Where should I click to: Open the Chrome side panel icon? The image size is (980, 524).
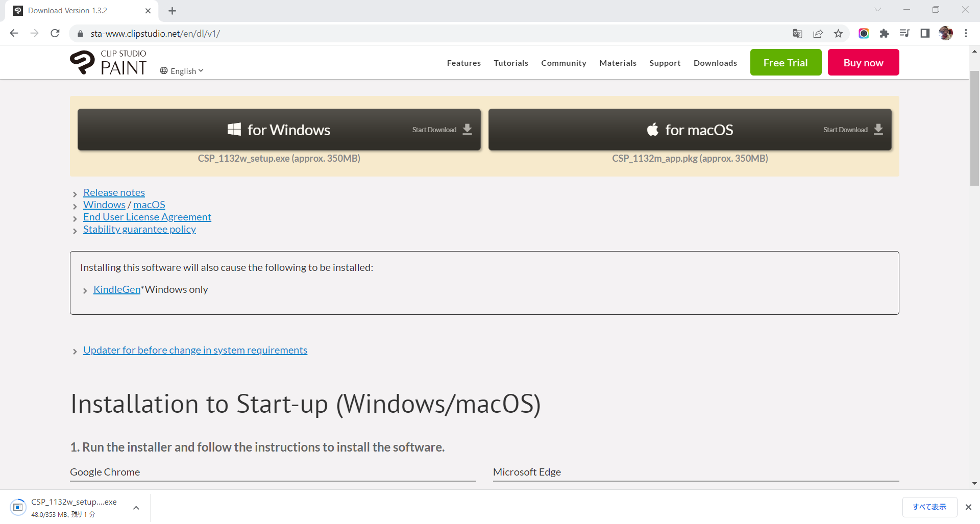[x=925, y=34]
